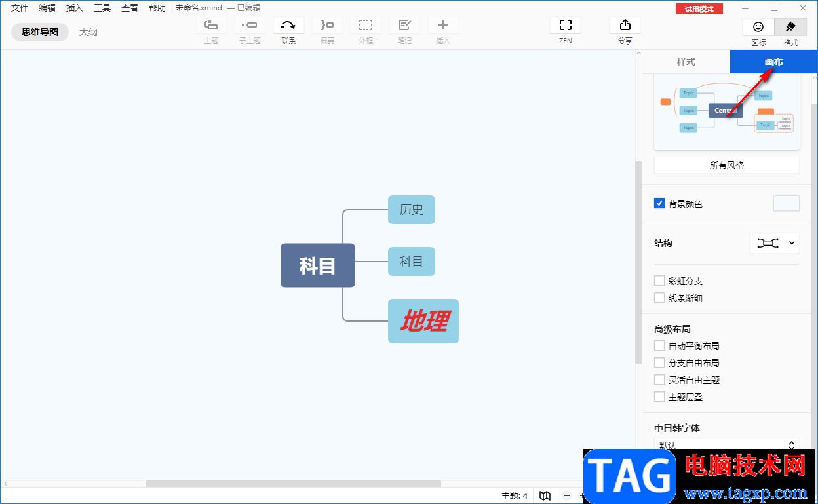
Task: Enable 线条渐细 tapered lines
Action: pos(659,298)
